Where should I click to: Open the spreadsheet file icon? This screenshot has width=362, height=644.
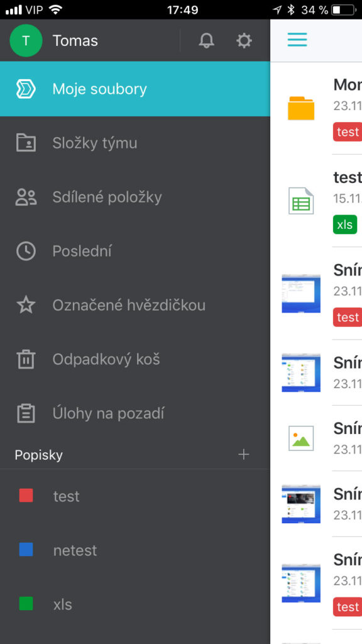(301, 201)
